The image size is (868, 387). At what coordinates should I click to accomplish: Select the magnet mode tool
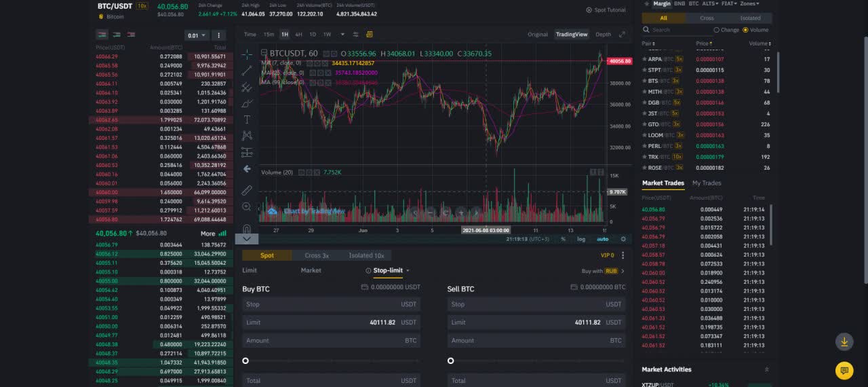tap(247, 228)
